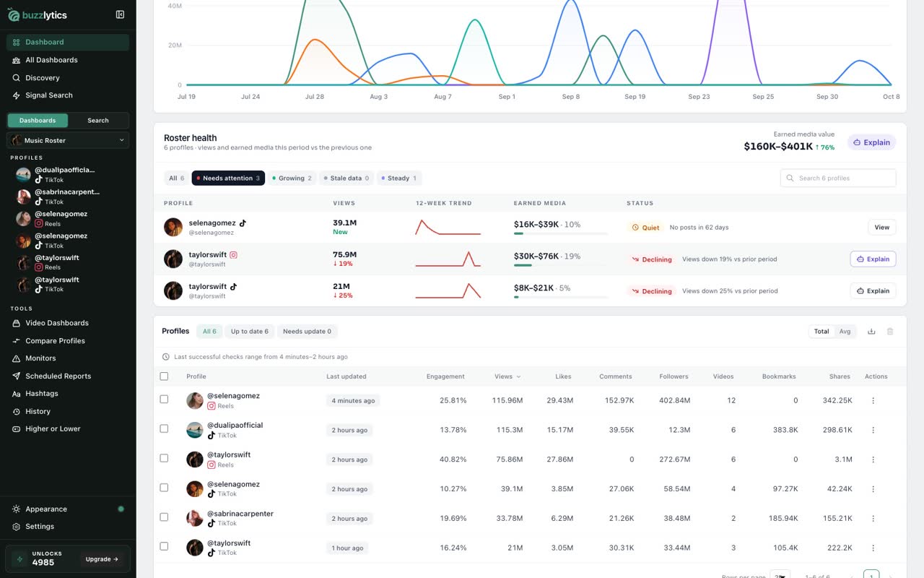Filter roster health by Growing
The image size is (924, 578).
coord(292,178)
